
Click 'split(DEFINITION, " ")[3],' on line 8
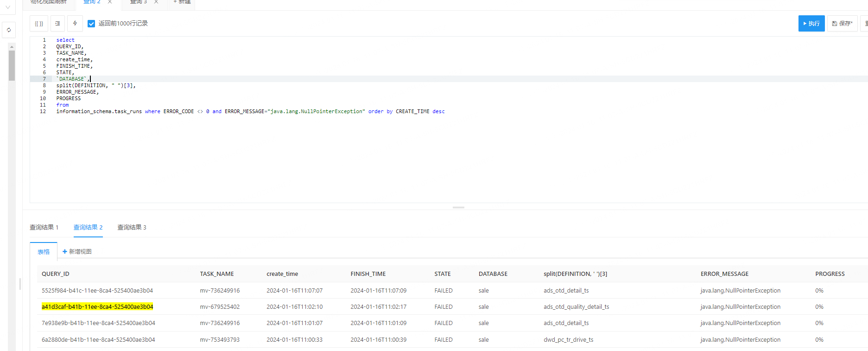tap(96, 85)
